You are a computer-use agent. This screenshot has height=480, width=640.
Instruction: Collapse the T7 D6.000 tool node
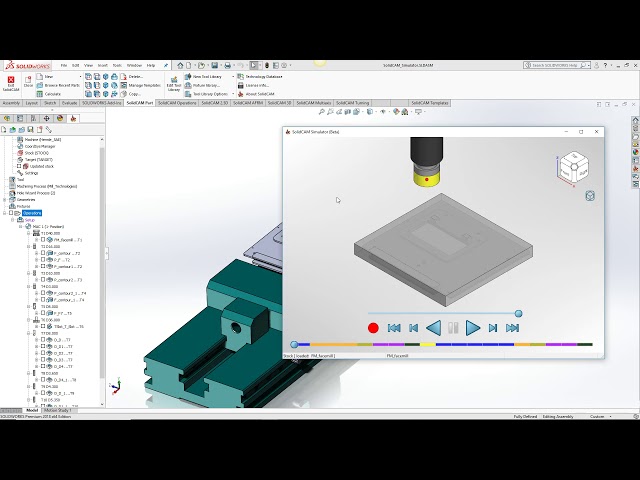point(29,333)
